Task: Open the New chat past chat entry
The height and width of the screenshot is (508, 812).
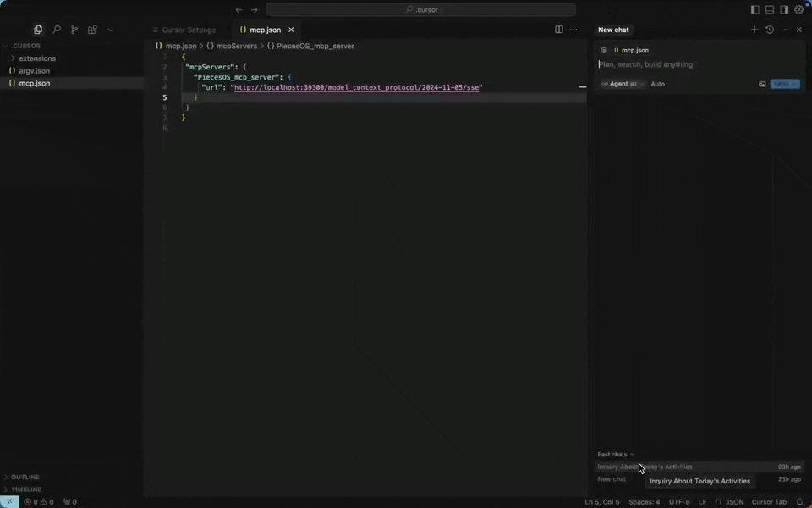Action: coord(700,479)
